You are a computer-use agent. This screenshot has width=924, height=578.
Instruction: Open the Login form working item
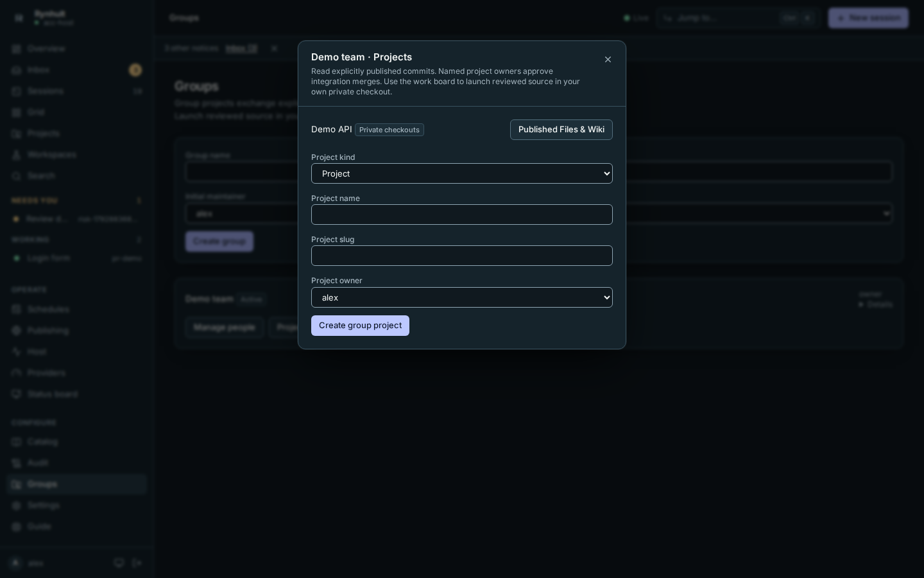(x=77, y=258)
